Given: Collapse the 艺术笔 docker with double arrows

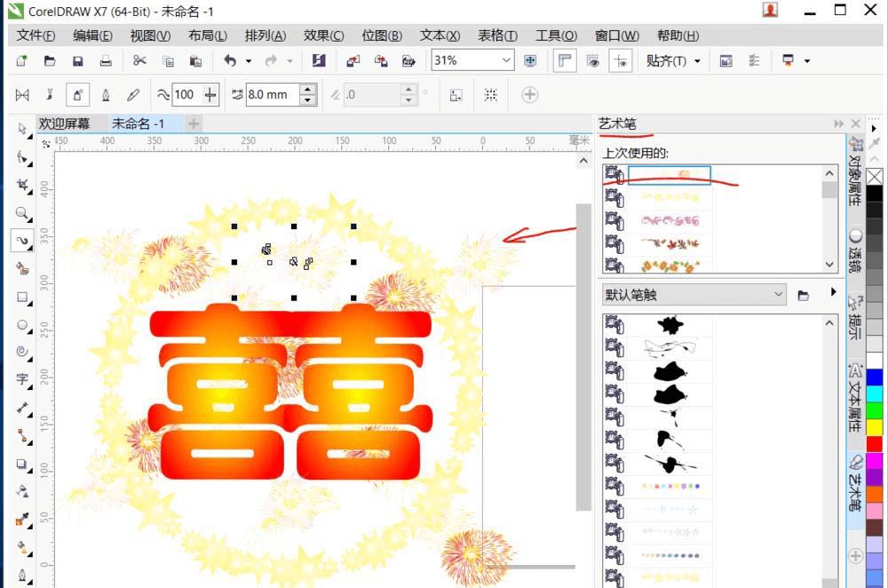Looking at the screenshot, I should 839,123.
